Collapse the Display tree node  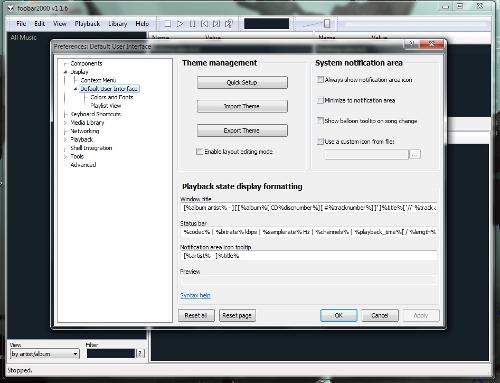[x=65, y=72]
